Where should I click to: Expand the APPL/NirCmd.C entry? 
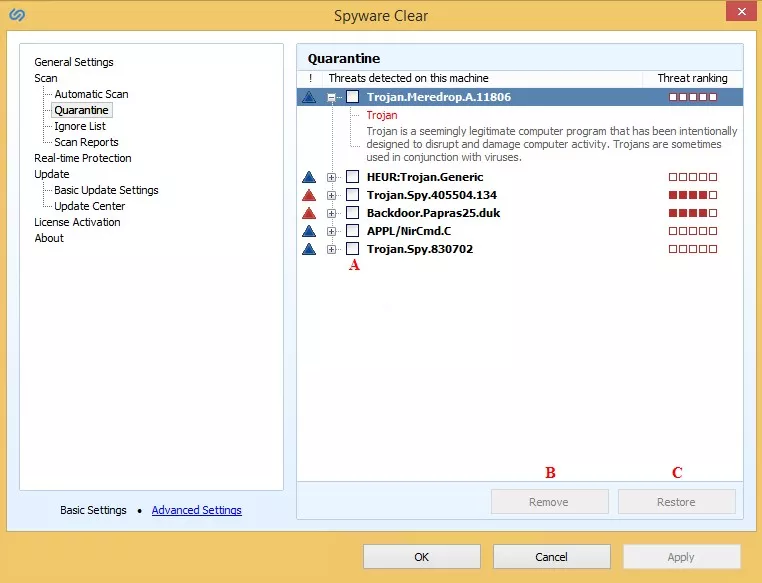click(331, 232)
